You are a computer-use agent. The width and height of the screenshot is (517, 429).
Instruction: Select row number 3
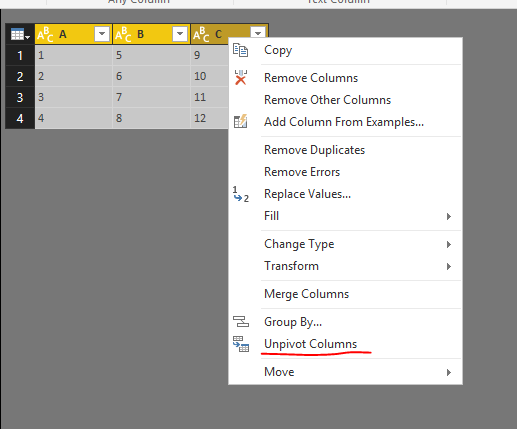click(x=20, y=97)
